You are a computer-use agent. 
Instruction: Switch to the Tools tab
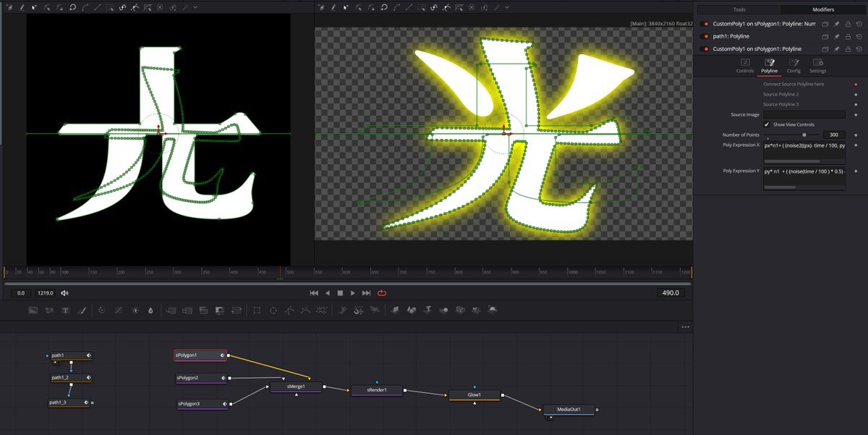(x=739, y=9)
